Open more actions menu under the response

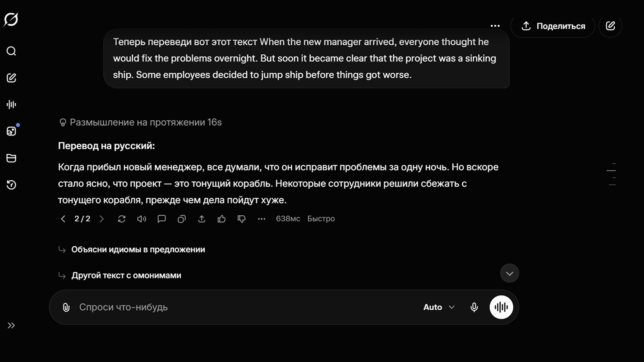tap(262, 219)
